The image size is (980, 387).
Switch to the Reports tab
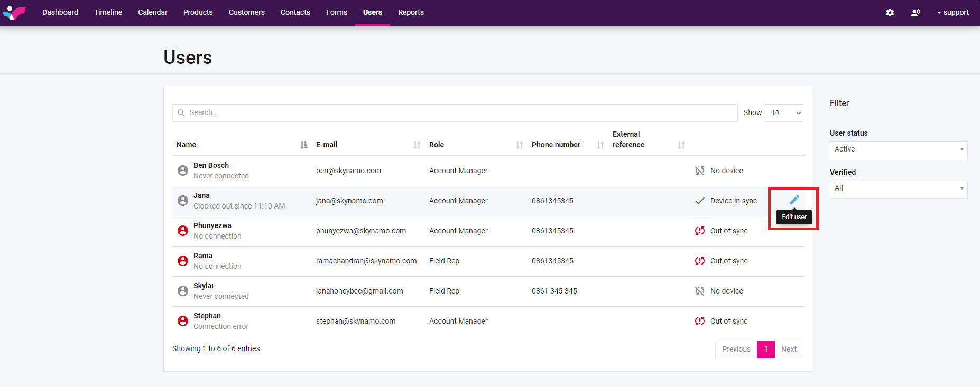point(411,13)
